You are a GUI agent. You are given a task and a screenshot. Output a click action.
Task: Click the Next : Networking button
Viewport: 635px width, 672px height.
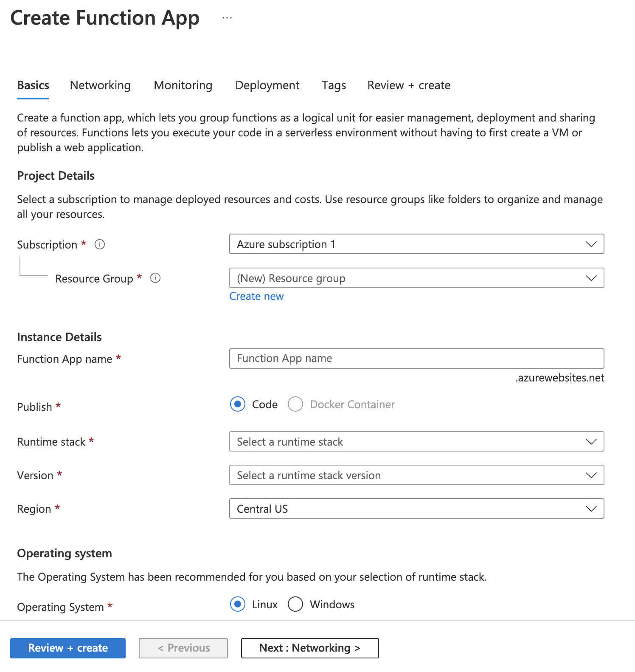click(x=310, y=648)
